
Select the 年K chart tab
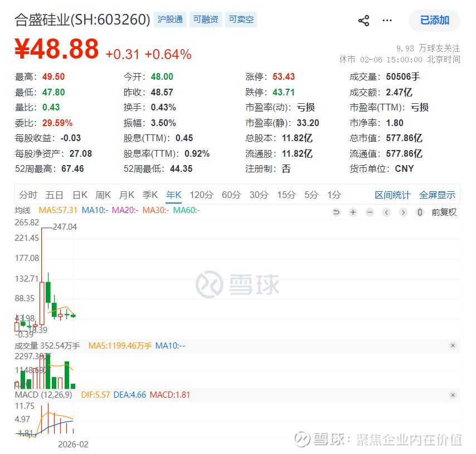tap(174, 195)
